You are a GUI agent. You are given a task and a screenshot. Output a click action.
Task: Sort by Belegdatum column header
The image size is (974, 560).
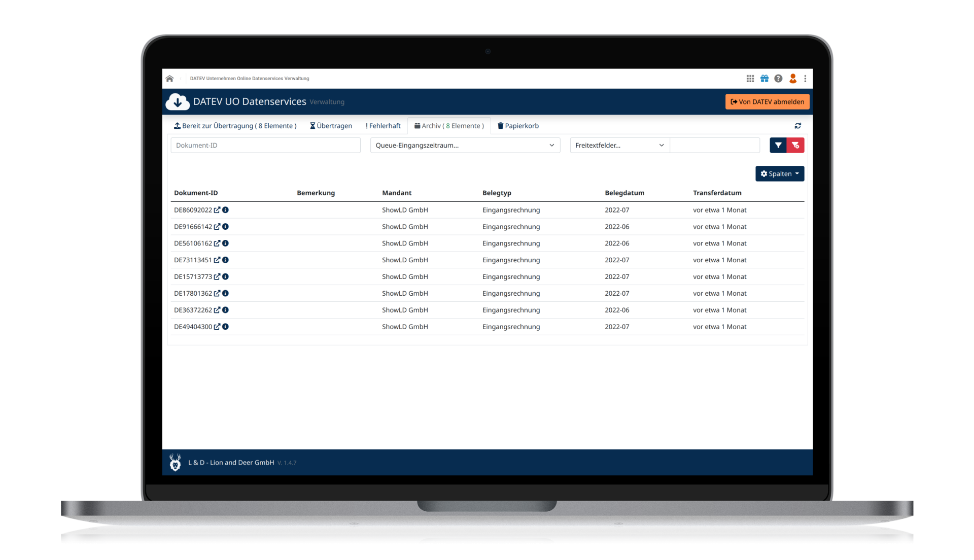pos(624,193)
